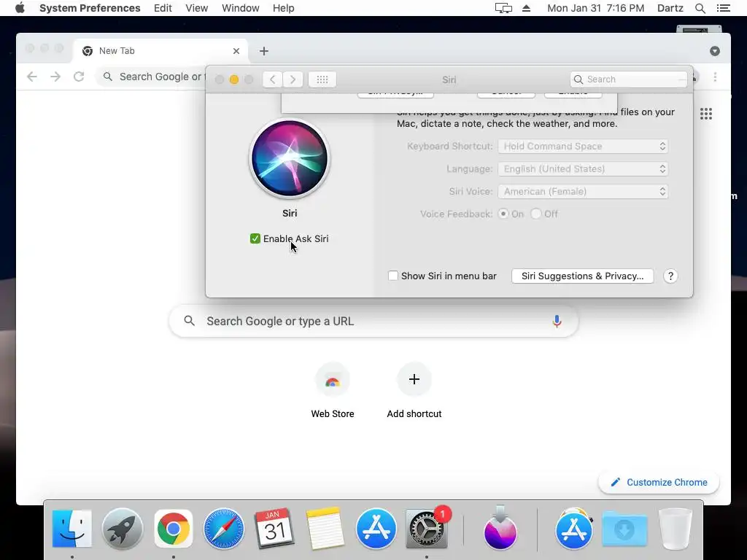The height and width of the screenshot is (560, 747).
Task: Open Google Chrome from the Dock
Action: point(174,529)
